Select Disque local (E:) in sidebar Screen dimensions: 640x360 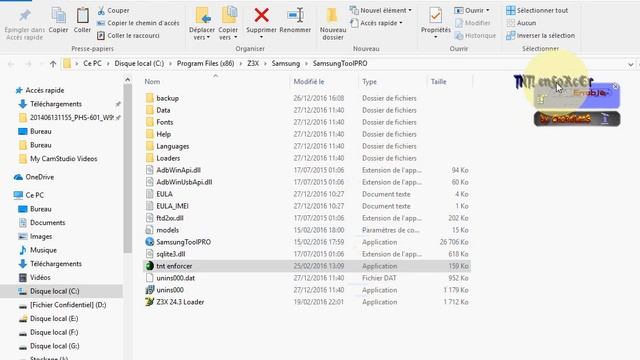tap(54, 319)
